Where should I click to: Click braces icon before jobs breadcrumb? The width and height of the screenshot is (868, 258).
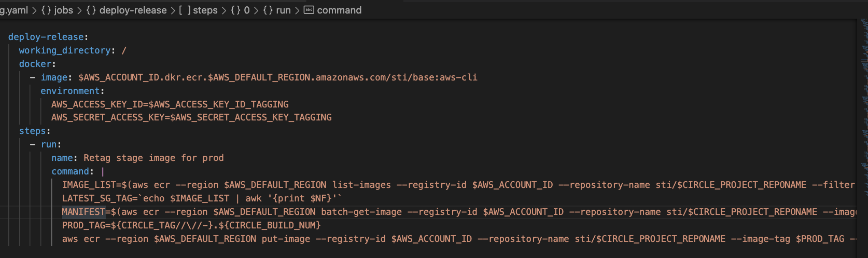45,10
